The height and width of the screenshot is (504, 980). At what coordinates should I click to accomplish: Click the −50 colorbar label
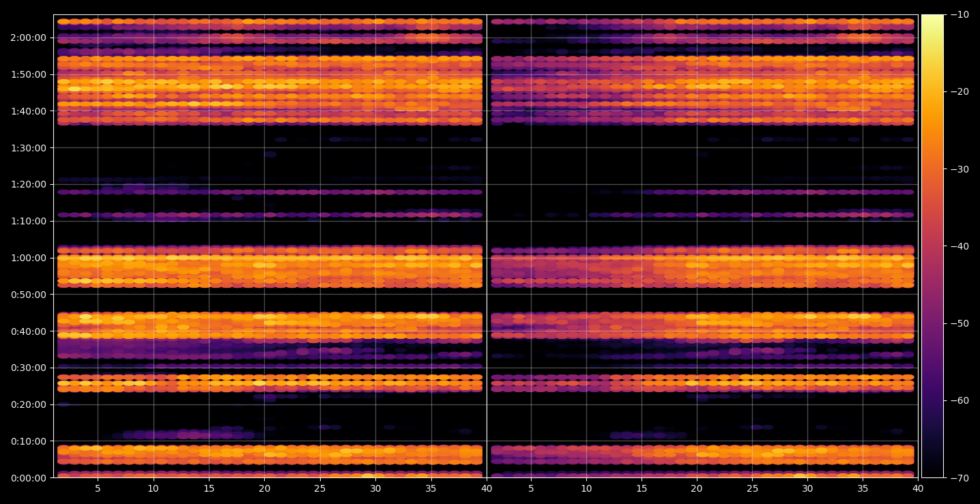coord(959,323)
